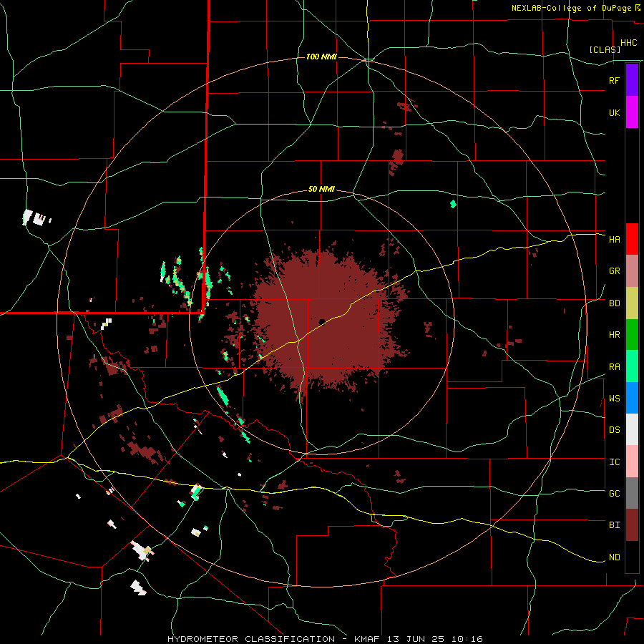This screenshot has width=644, height=644.
Task: Click the dark red BI legend swatch
Action: 632,525
